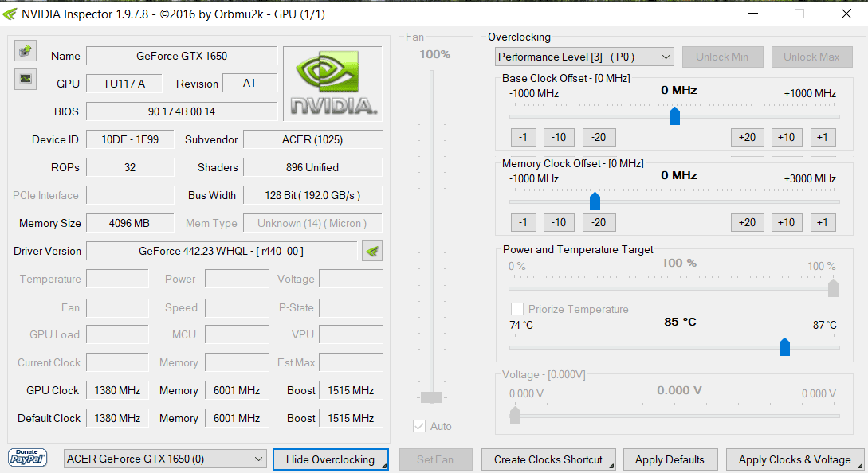Open the ACER GeForce GTX 1650 (0) GPU selector
The height and width of the screenshot is (473, 868).
165,459
